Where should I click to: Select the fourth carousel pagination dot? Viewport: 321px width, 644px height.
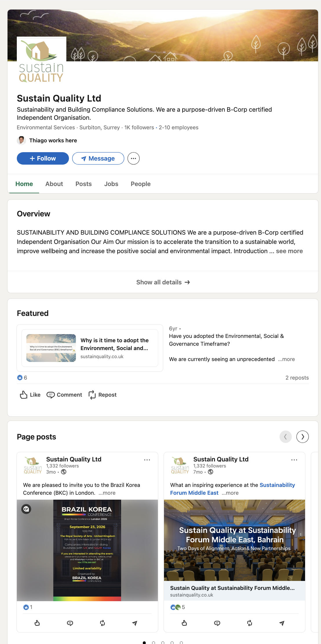tap(172, 643)
